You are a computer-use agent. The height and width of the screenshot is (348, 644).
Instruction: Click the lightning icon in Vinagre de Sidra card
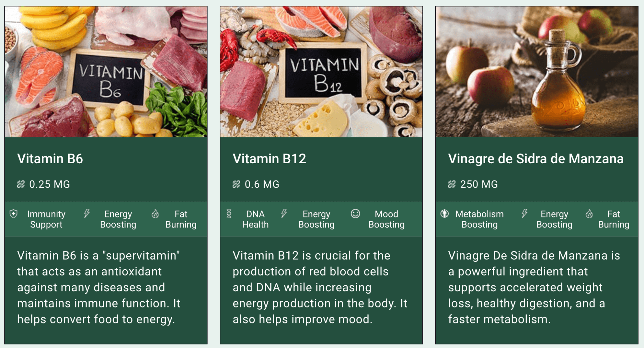(x=524, y=214)
